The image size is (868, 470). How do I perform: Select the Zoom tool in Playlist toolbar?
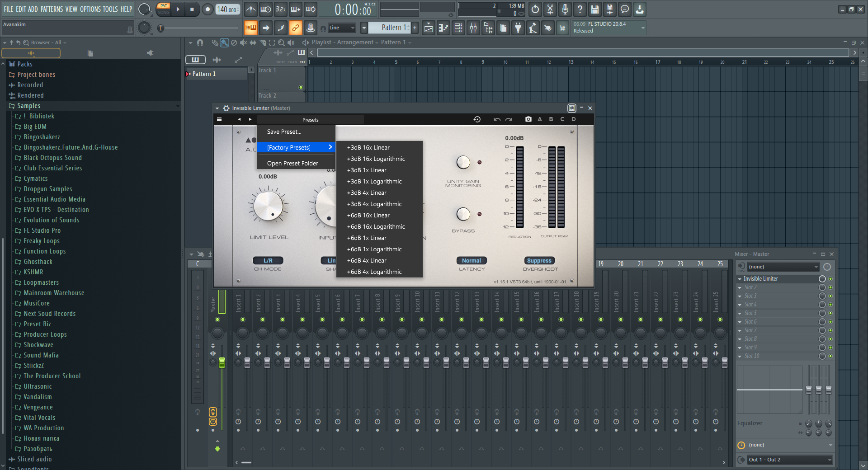[x=281, y=42]
